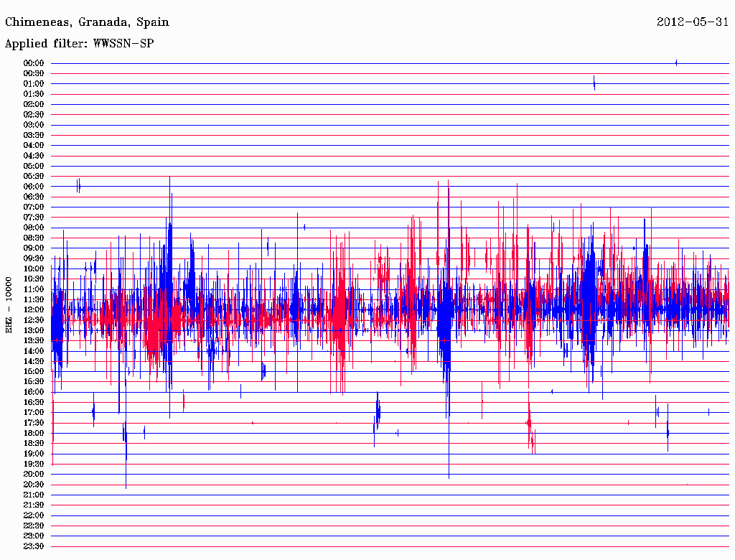Select the 20:30 time label
This screenshot has height=560, width=735.
(x=33, y=485)
